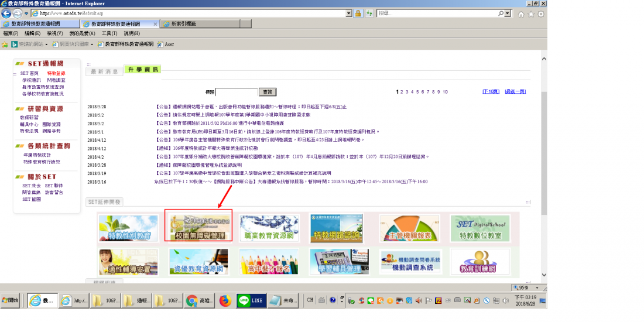Open the 檔案(F) menu
Image resolution: width=644 pixels, height=322 pixels.
[11, 33]
